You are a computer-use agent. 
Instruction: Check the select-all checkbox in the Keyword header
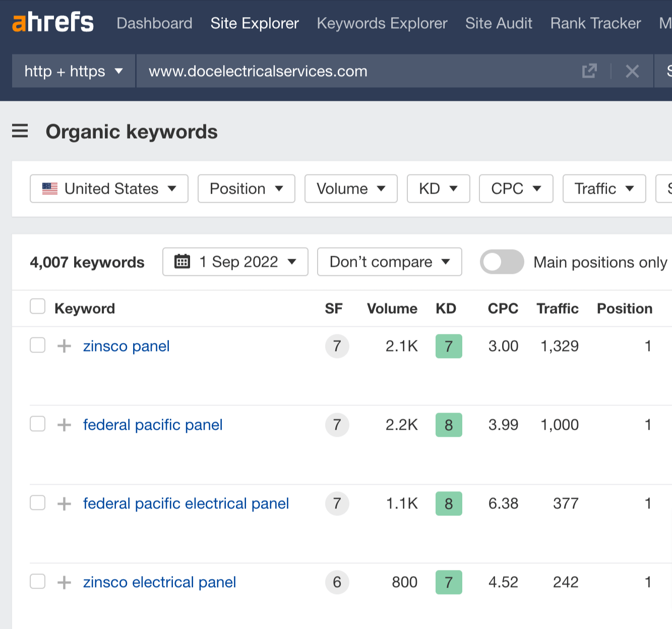pyautogui.click(x=37, y=306)
